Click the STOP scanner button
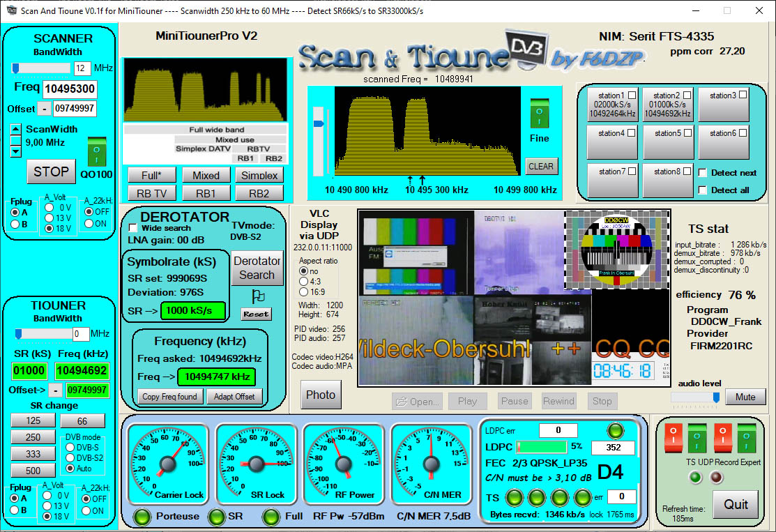 (x=51, y=172)
